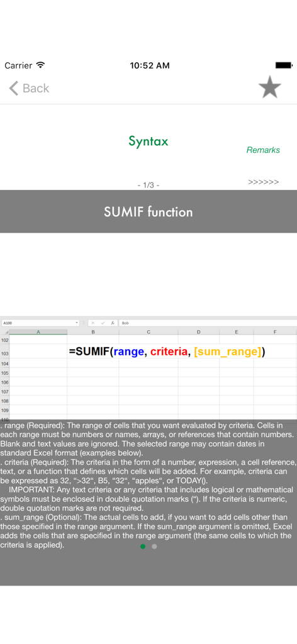Tap the SUMIF function title bar

point(148,211)
